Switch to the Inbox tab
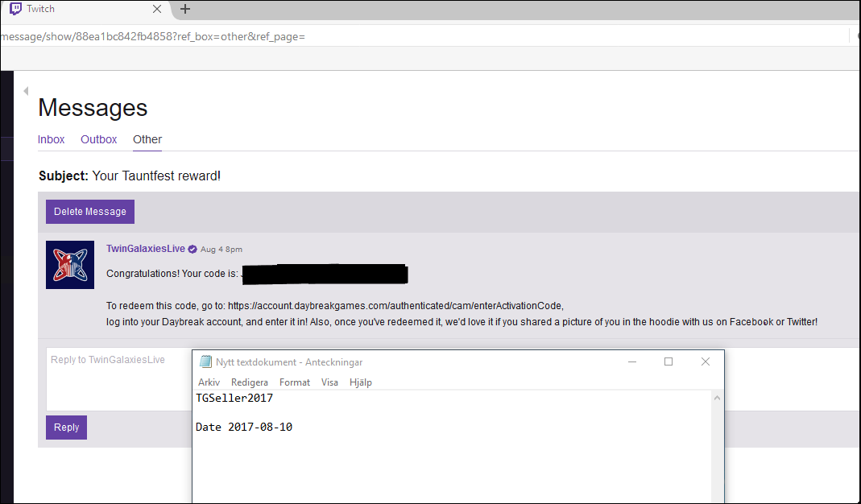 51,139
